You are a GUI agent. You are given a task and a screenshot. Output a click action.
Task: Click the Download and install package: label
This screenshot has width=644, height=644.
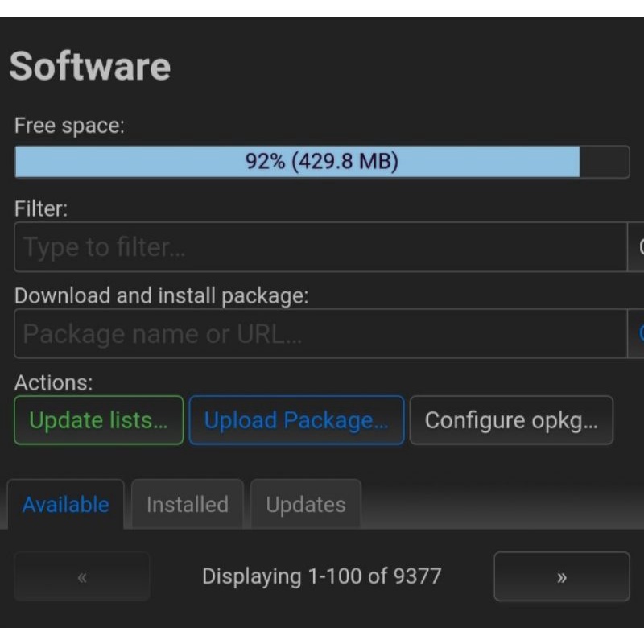click(x=161, y=295)
